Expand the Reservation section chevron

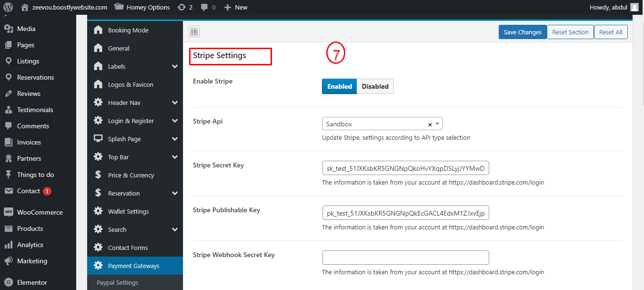point(175,193)
